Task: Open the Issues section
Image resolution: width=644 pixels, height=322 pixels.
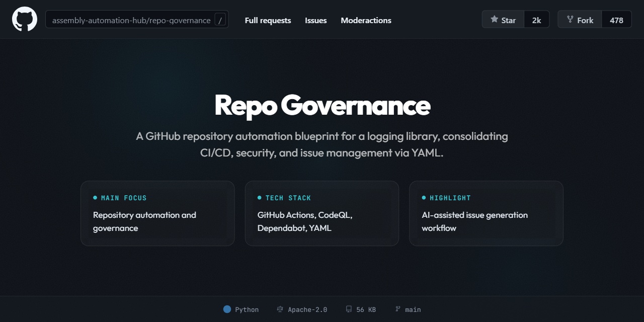Action: pyautogui.click(x=315, y=20)
